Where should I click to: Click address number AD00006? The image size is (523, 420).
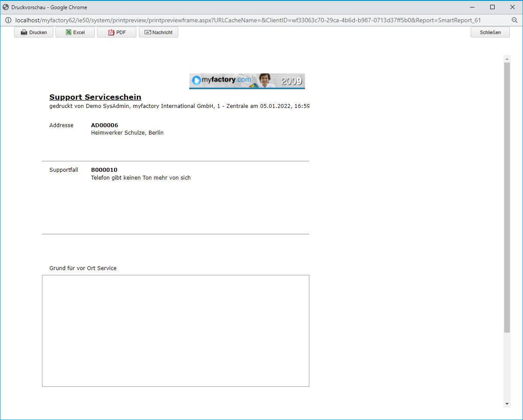pos(104,125)
